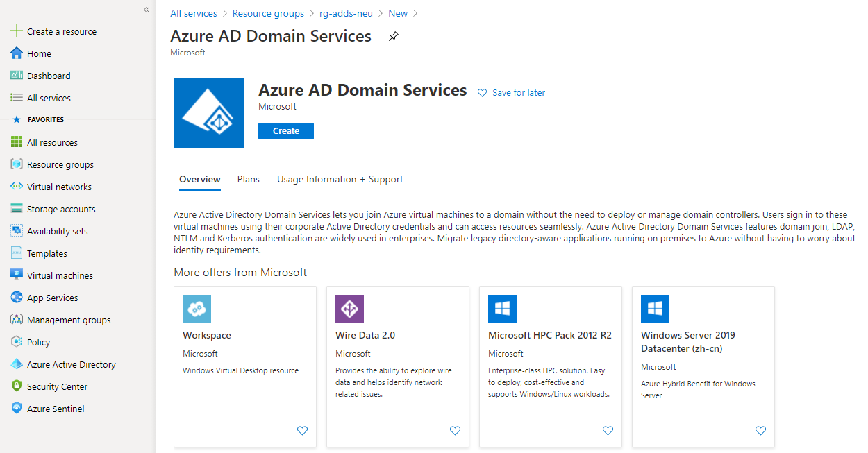
Task: Toggle Save for later on Azure AD Domain Services
Action: [x=511, y=92]
